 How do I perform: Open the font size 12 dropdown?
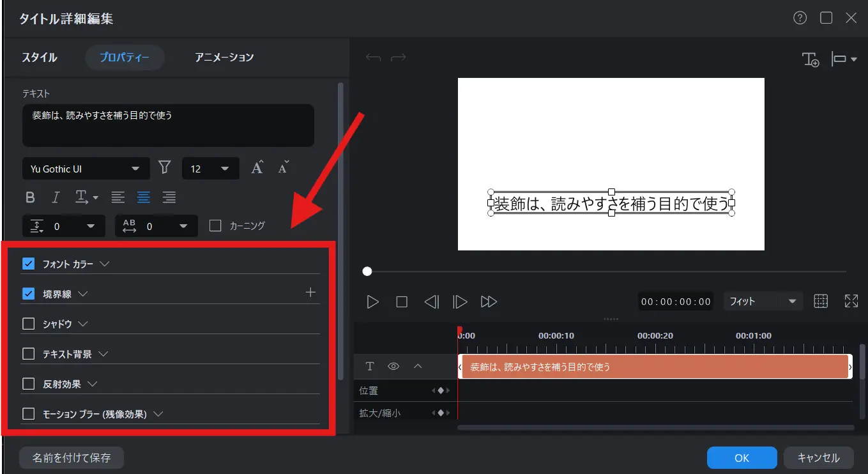(211, 169)
